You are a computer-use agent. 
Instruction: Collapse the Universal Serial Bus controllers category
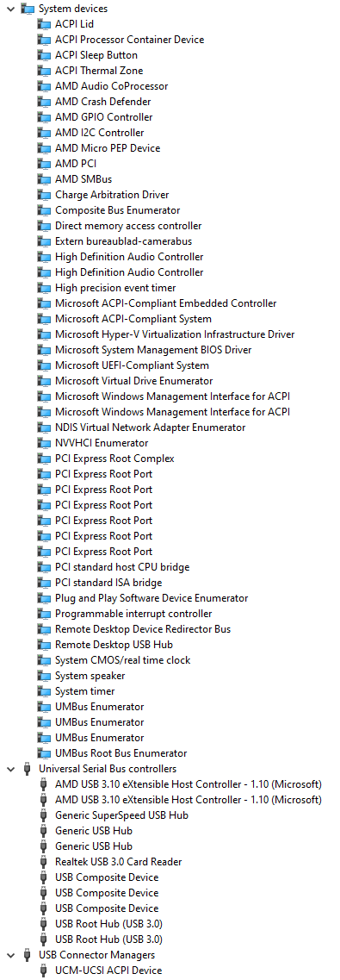point(10,769)
